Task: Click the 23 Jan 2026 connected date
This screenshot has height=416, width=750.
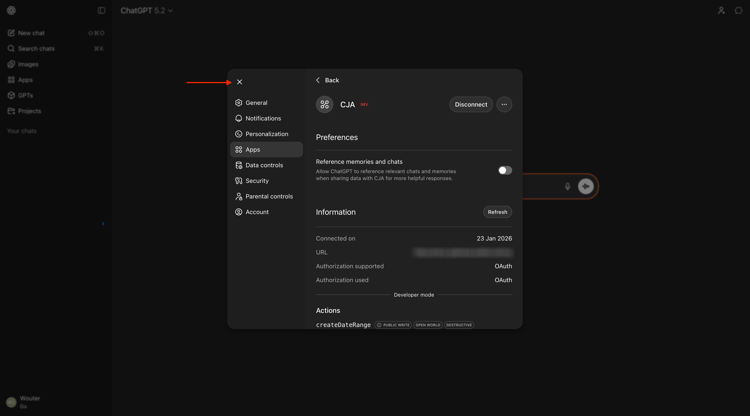Action: (494, 238)
